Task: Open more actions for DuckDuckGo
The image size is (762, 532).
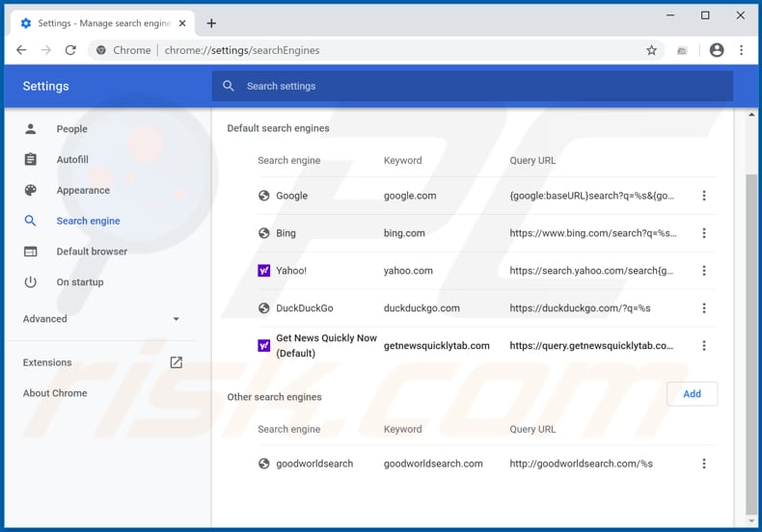Action: click(x=704, y=307)
